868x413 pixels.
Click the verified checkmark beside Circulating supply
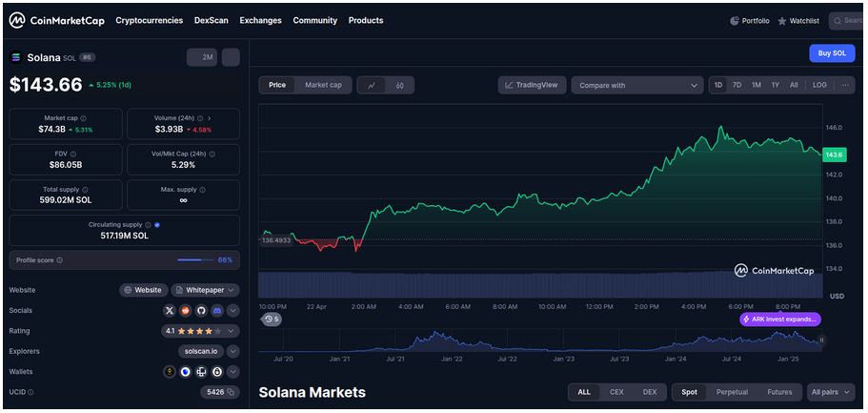pos(157,225)
